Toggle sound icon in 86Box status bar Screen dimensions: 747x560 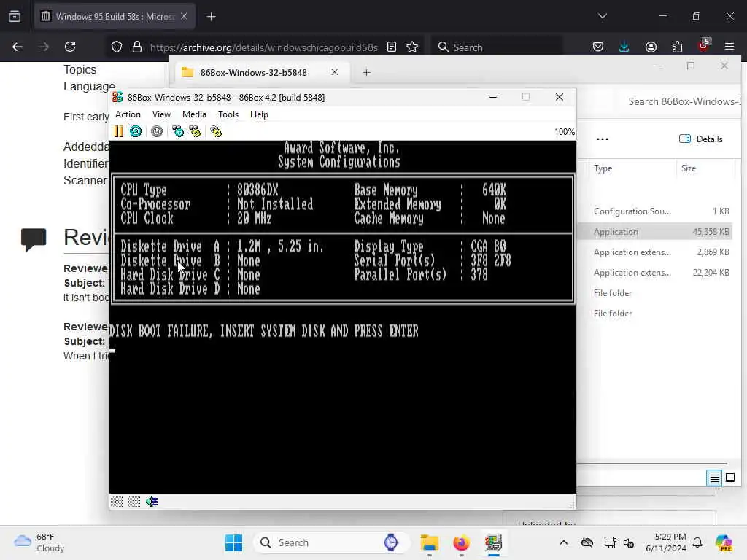(152, 502)
